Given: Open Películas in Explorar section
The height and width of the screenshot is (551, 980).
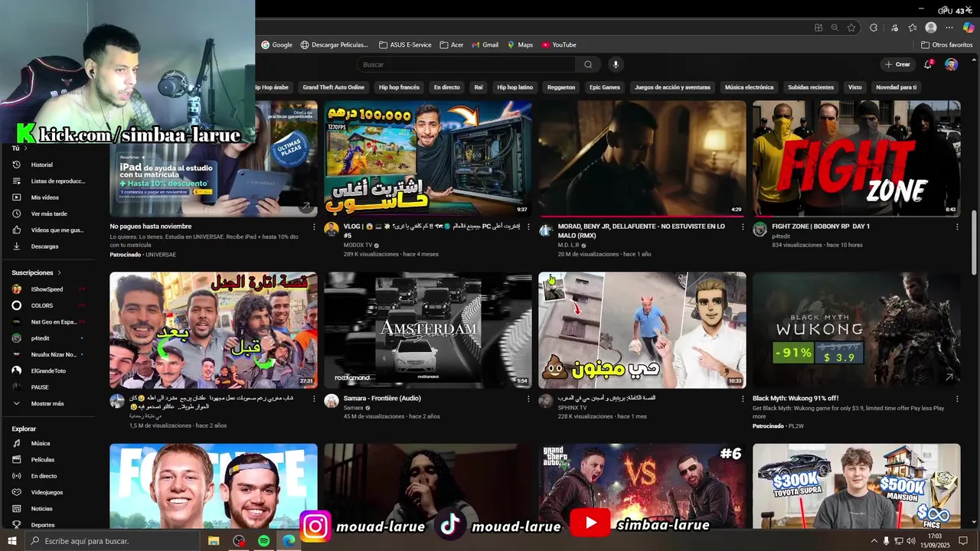Looking at the screenshot, I should [x=43, y=460].
